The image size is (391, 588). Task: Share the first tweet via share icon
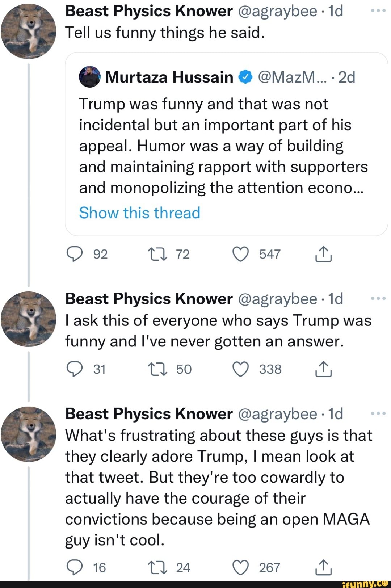[323, 254]
